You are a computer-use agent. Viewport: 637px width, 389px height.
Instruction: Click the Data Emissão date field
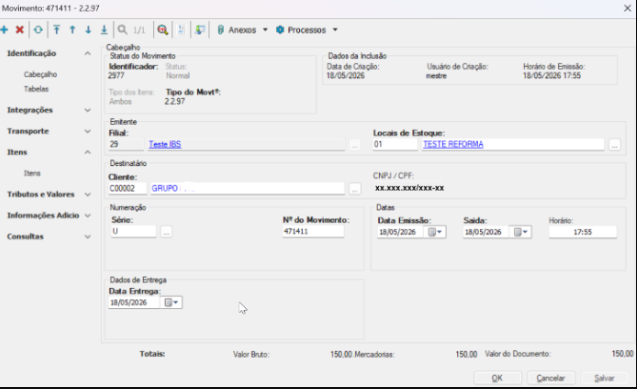click(x=401, y=232)
